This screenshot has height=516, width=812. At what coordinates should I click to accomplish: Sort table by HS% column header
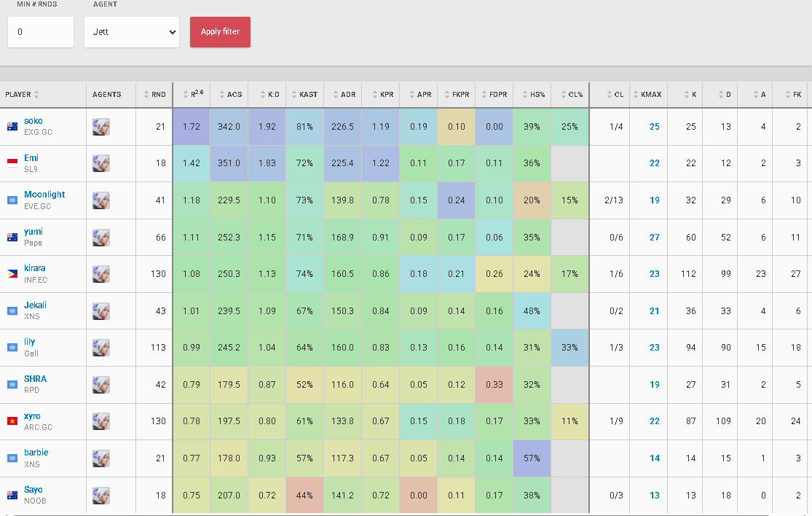click(533, 94)
